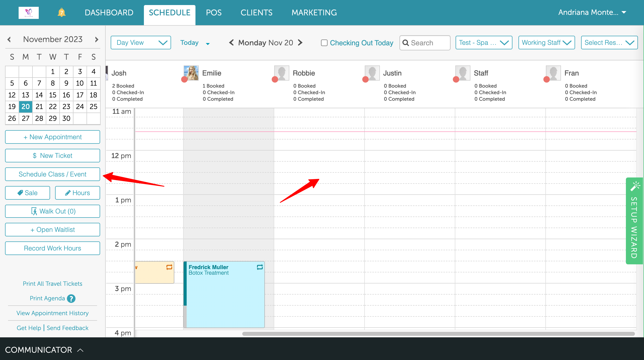The width and height of the screenshot is (644, 360).
Task: Click recurring icon on Fredrick Muller appointment
Action: (260, 267)
